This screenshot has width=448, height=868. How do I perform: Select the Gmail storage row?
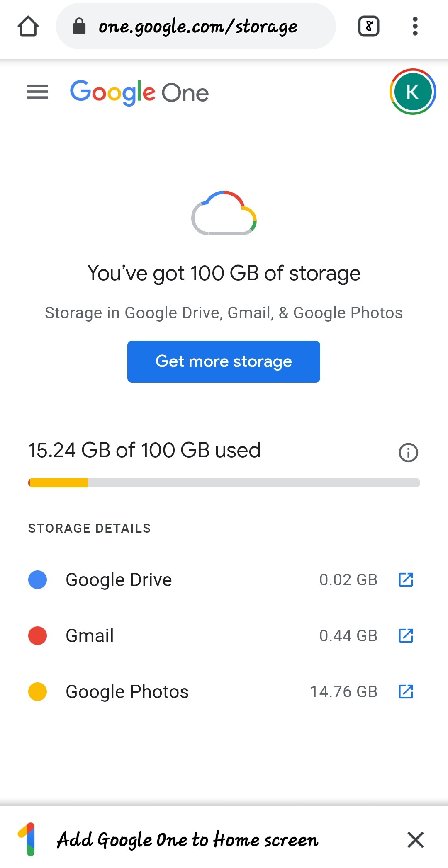point(224,635)
